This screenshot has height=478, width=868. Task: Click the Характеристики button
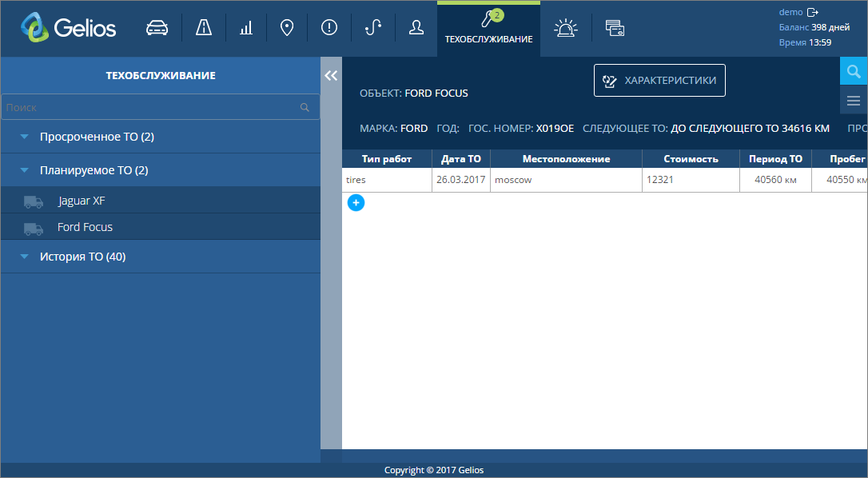point(659,80)
